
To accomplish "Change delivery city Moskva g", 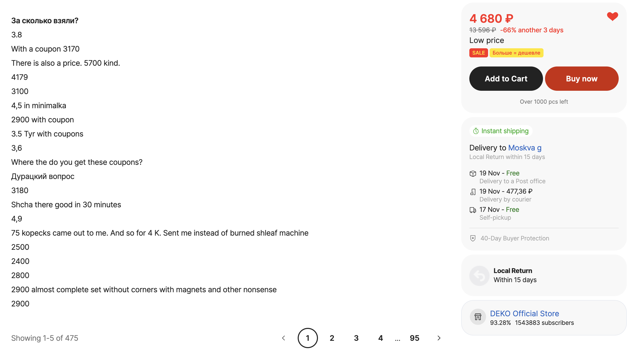I will click(x=525, y=148).
